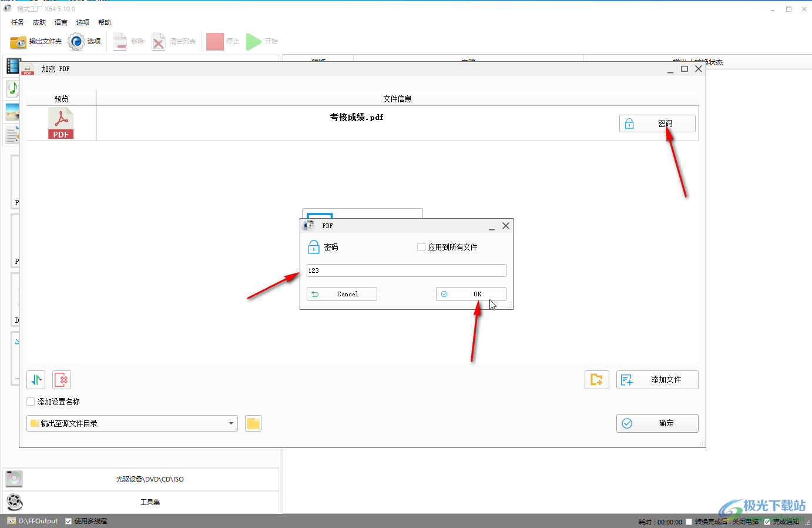Click the 移除 toolbar item

tap(129, 42)
